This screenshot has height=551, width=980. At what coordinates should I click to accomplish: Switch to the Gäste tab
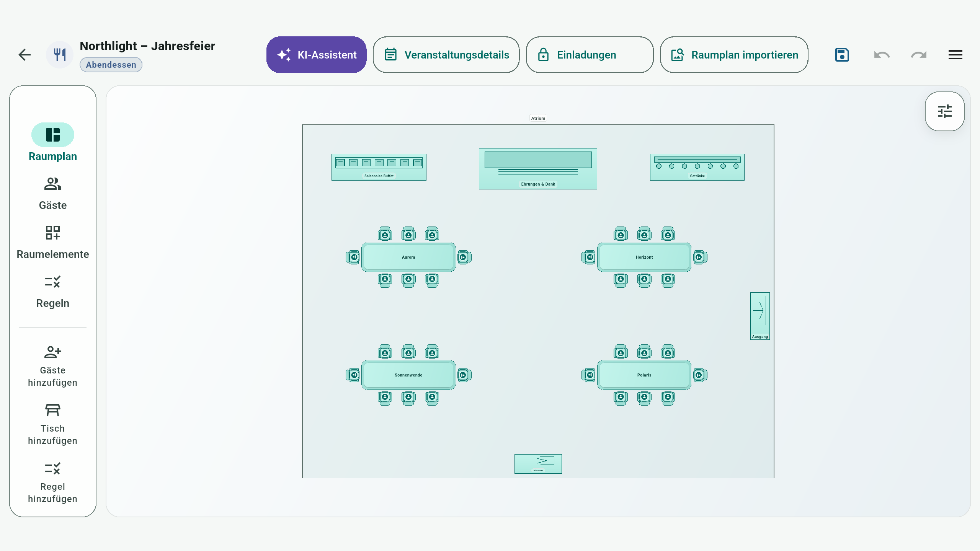tap(53, 194)
